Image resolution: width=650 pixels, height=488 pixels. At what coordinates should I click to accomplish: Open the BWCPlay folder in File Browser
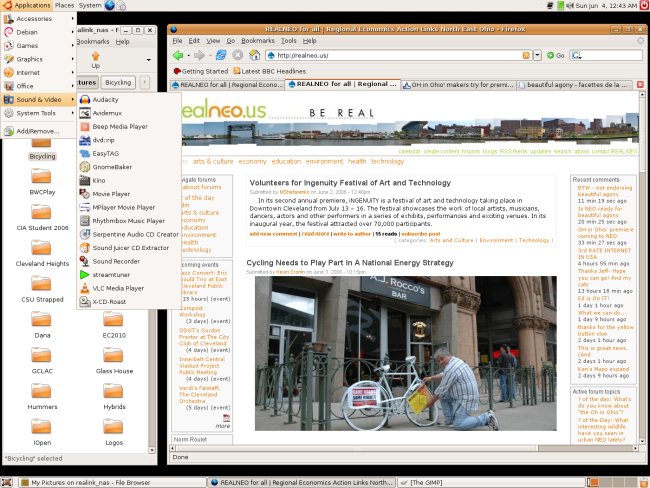click(42, 181)
